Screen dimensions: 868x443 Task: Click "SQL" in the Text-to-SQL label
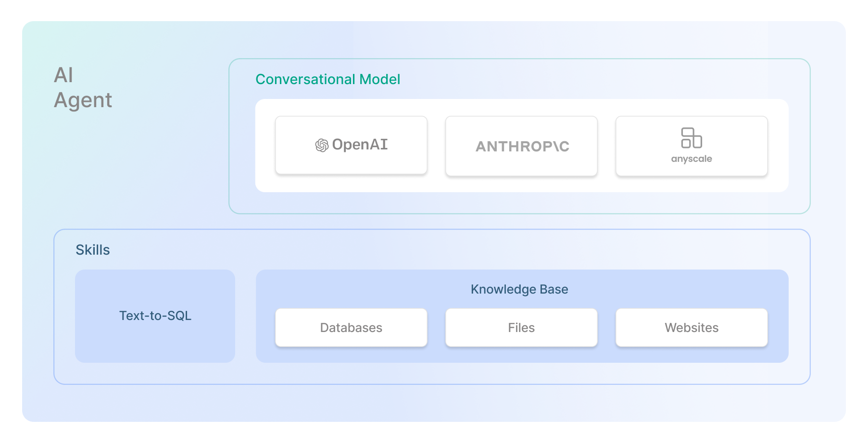tap(179, 316)
